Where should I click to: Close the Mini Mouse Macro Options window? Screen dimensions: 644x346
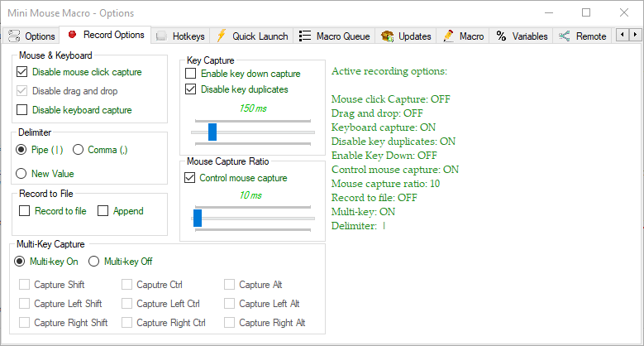pos(624,12)
